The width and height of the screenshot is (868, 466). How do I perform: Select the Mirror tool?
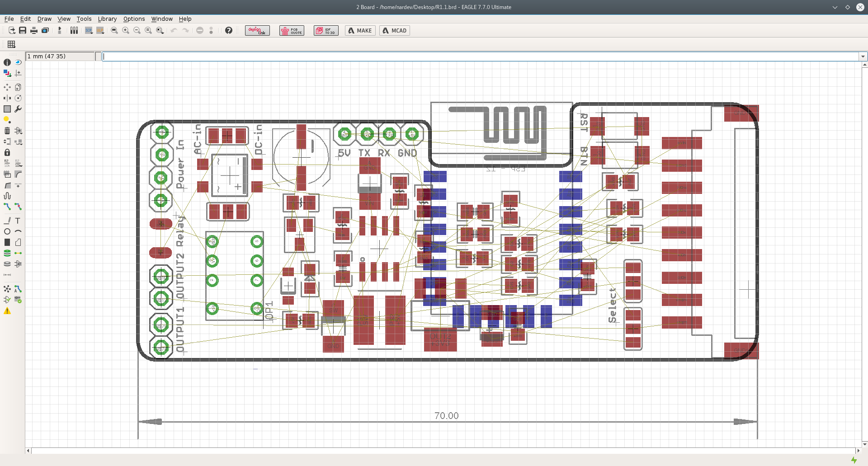pos(7,98)
